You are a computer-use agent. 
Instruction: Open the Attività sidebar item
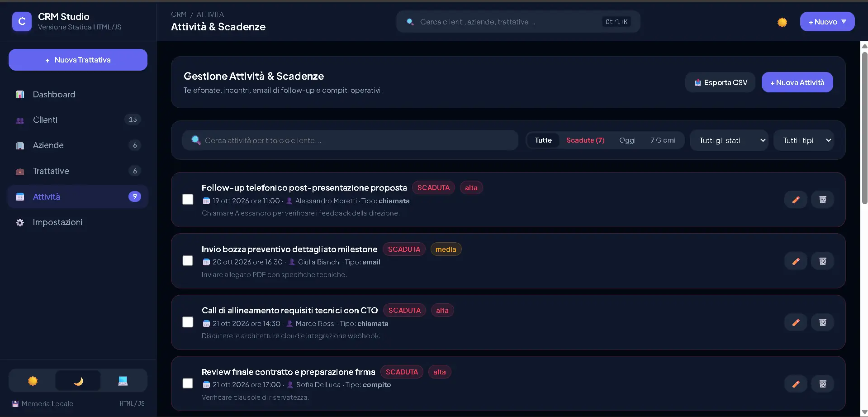[x=78, y=197]
